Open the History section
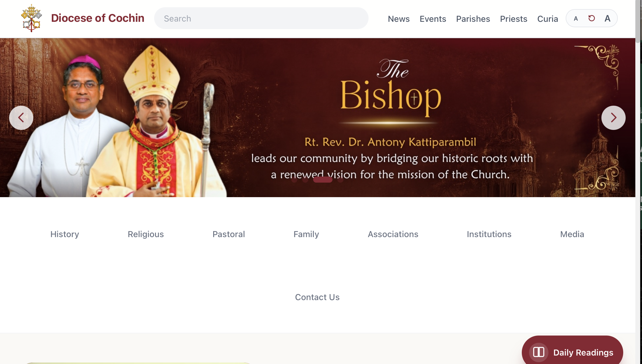642x364 pixels. pos(65,234)
